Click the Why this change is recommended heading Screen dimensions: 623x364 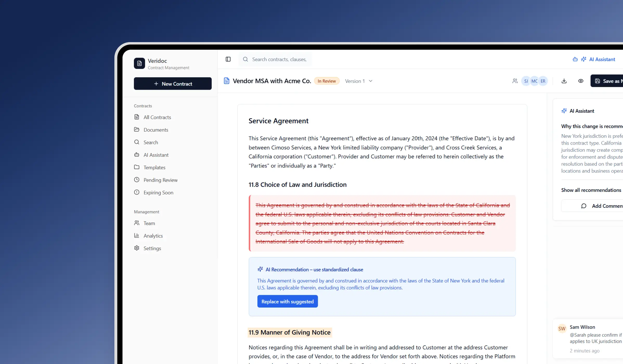592,126
